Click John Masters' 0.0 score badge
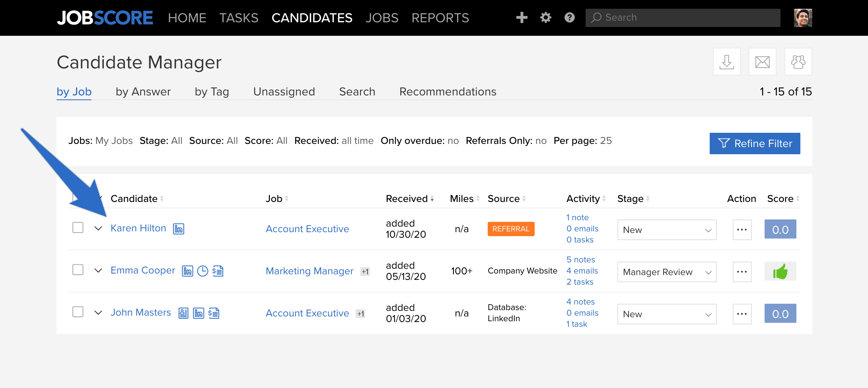The height and width of the screenshot is (388, 868). pos(780,314)
